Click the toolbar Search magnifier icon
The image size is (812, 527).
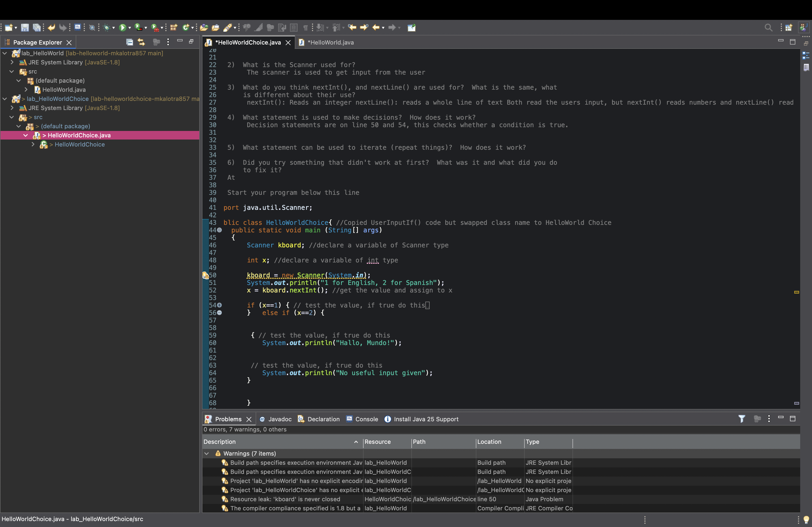pyautogui.click(x=768, y=28)
